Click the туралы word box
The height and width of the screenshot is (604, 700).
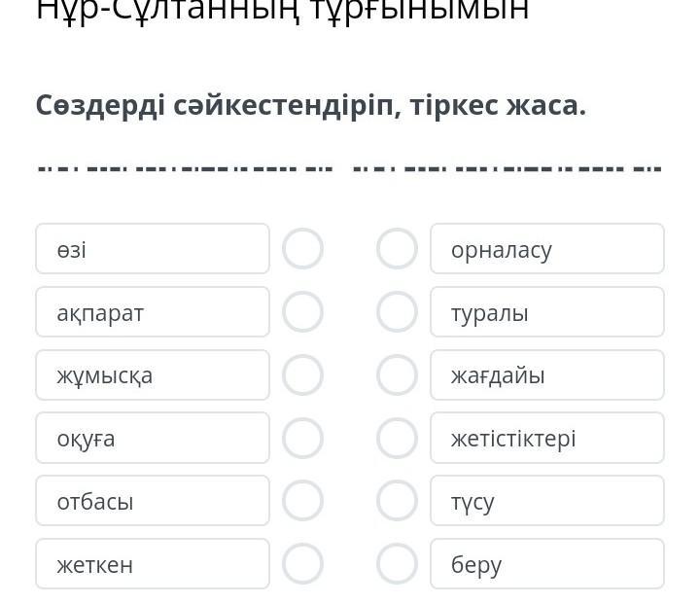click(547, 312)
